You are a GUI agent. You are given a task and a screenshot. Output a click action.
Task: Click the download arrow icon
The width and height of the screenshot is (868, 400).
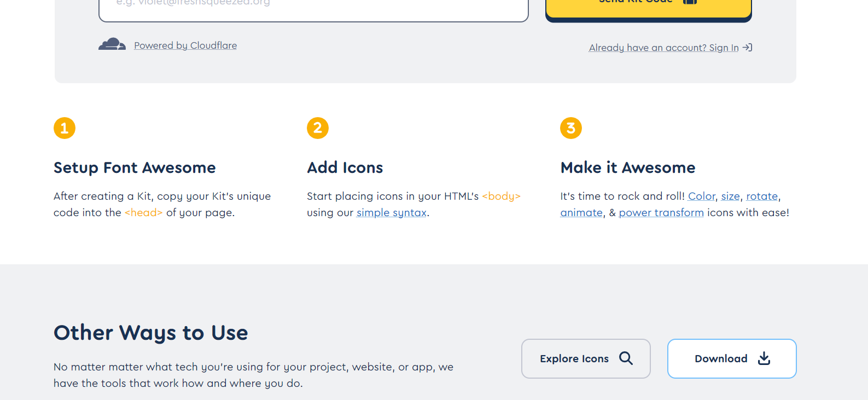tap(764, 358)
